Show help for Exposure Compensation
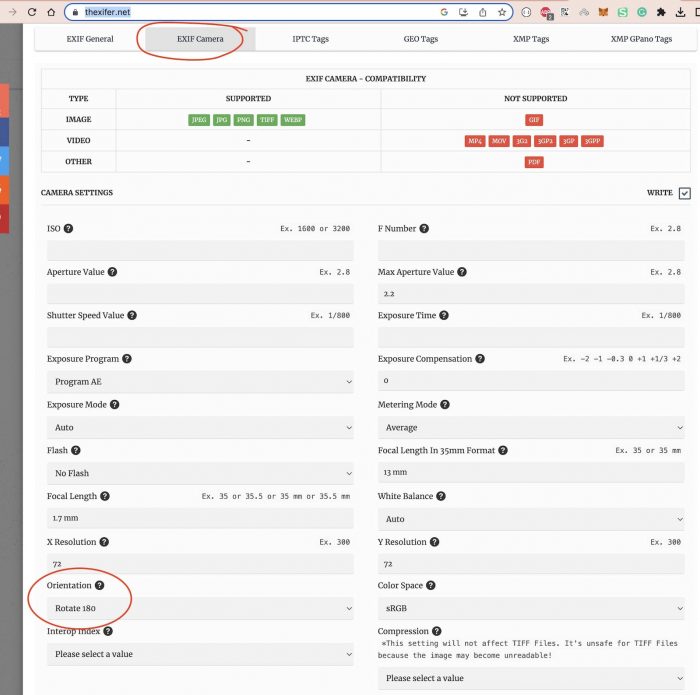Viewport: 700px width, 695px height. click(480, 359)
